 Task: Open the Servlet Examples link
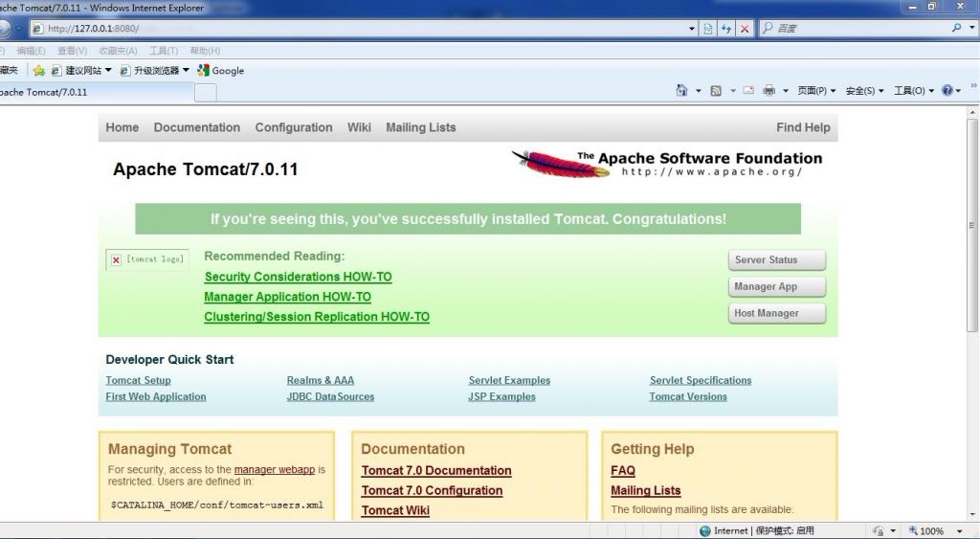(509, 380)
